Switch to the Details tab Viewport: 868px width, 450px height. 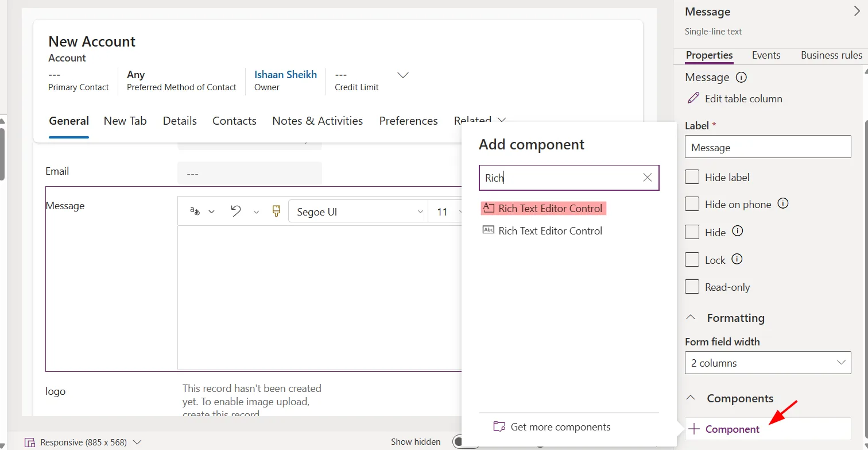[180, 121]
